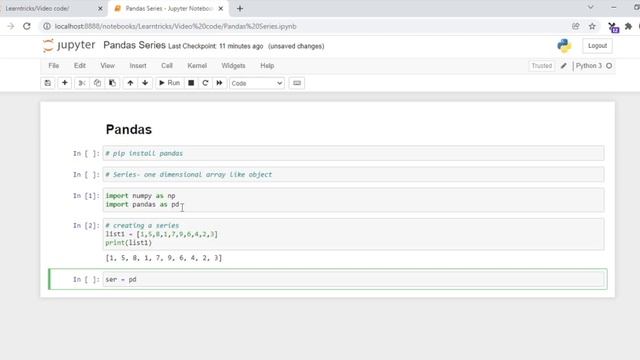Viewport: 640px width, 360px height.
Task: Open the Help menu
Action: pos(267,66)
